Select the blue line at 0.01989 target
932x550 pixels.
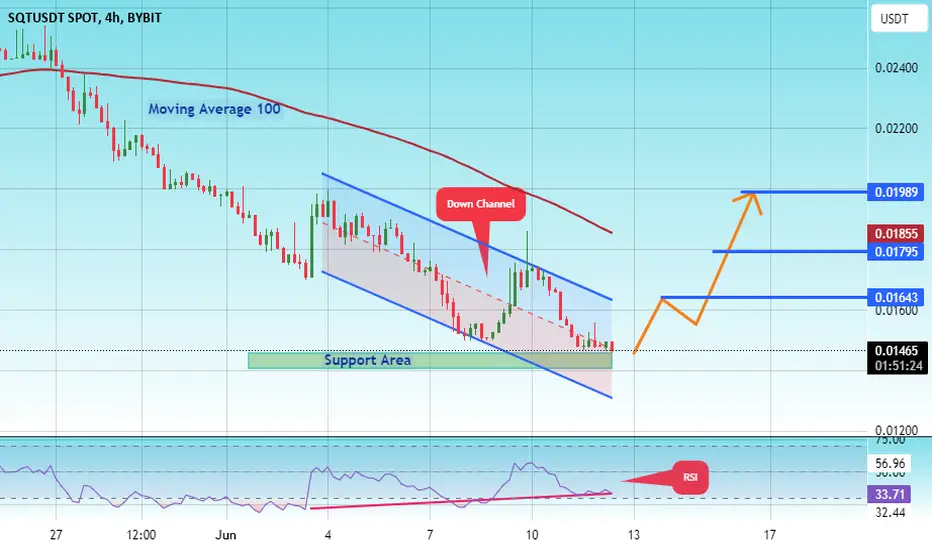click(x=804, y=192)
